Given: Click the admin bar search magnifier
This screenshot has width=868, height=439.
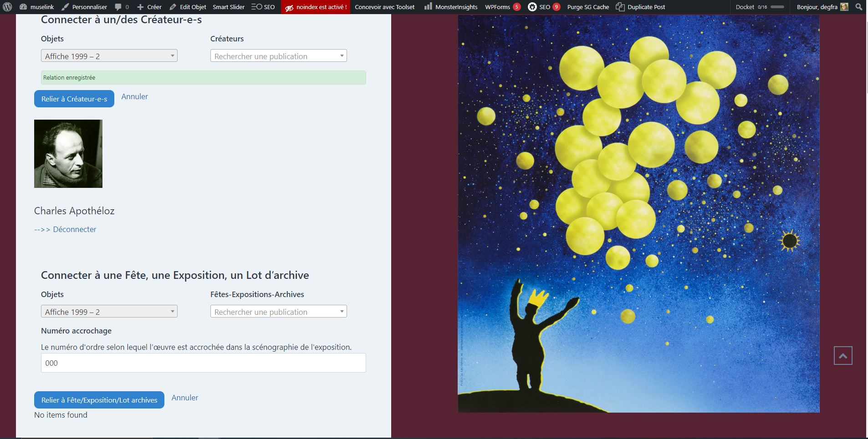Looking at the screenshot, I should click(x=859, y=7).
